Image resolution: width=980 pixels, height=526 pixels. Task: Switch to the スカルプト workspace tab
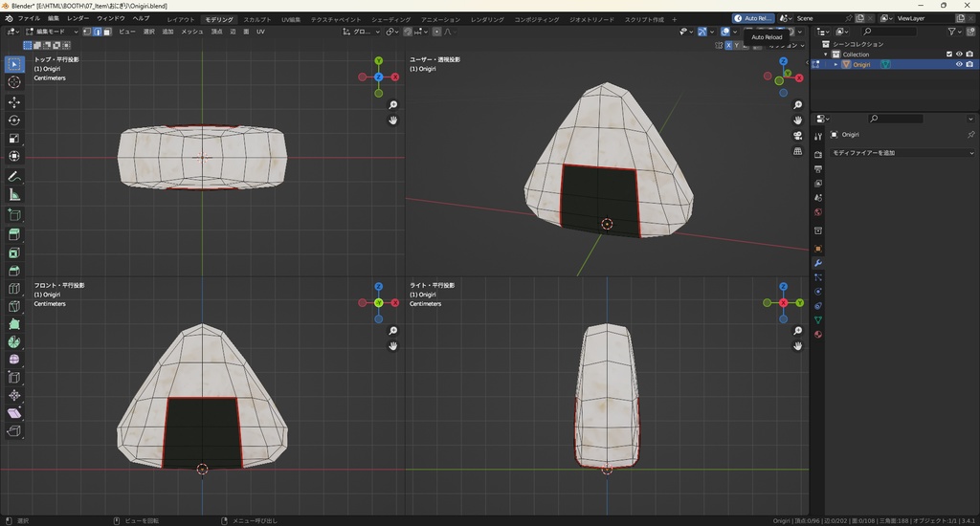pyautogui.click(x=256, y=19)
